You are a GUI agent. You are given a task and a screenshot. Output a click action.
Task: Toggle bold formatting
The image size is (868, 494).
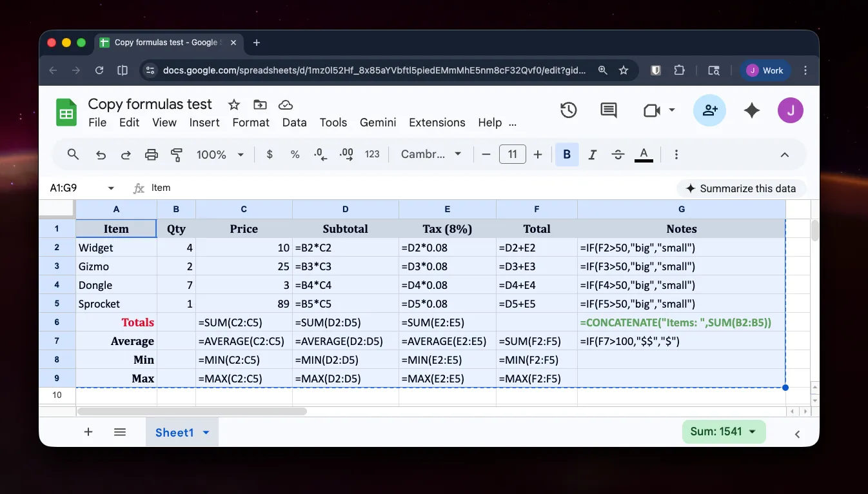[x=567, y=155]
